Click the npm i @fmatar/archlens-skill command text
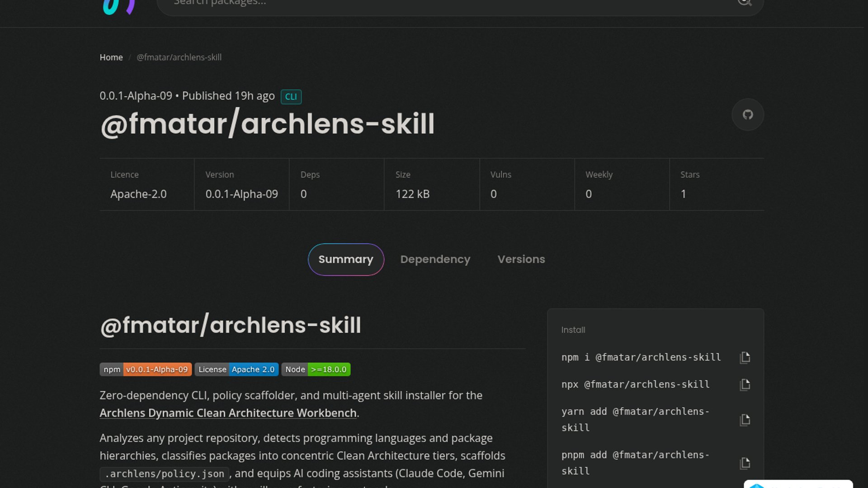The width and height of the screenshot is (868, 488). click(641, 357)
